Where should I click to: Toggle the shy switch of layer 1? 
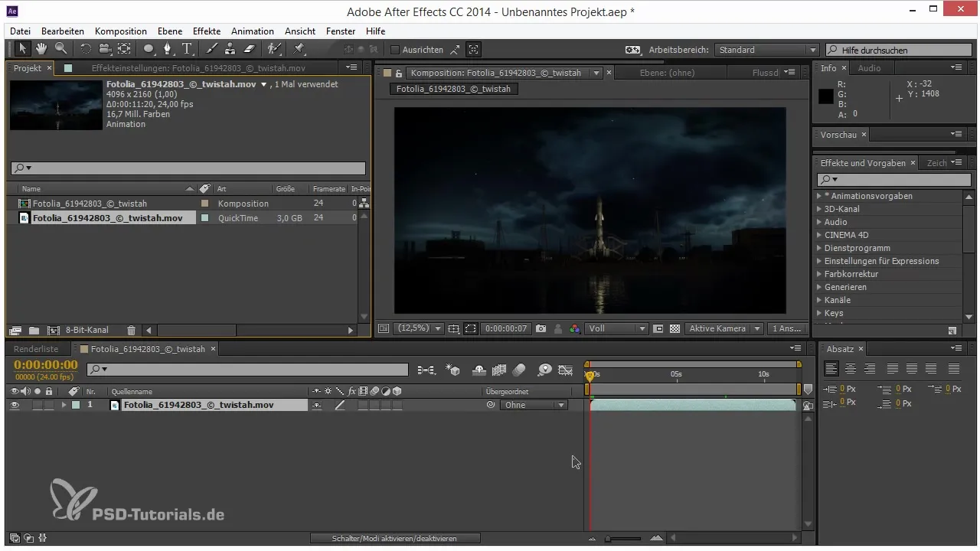(x=317, y=405)
